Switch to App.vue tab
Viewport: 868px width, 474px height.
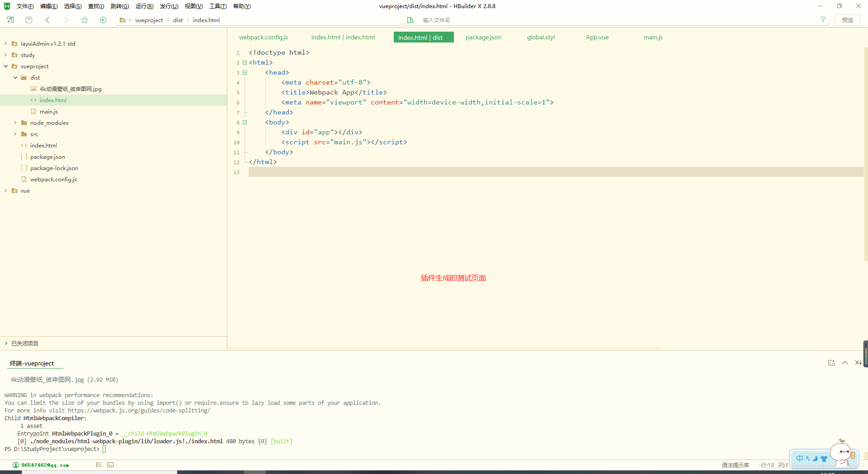point(597,37)
